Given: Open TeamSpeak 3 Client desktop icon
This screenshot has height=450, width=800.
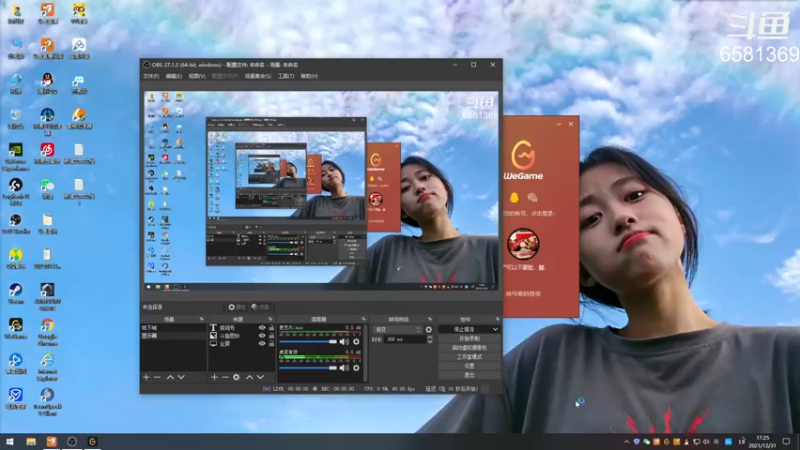Looking at the screenshot, I should (47, 402).
